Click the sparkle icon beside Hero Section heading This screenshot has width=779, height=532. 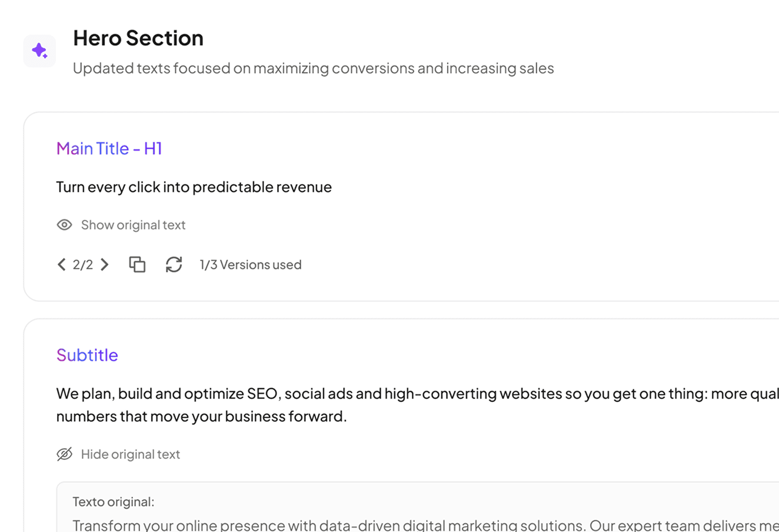pos(39,51)
